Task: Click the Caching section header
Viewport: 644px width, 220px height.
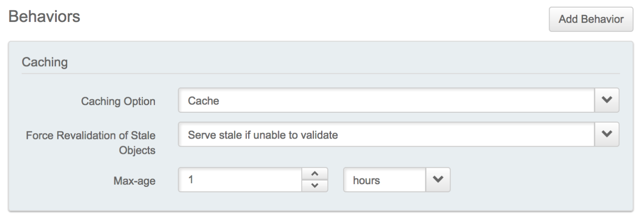Action: click(45, 62)
